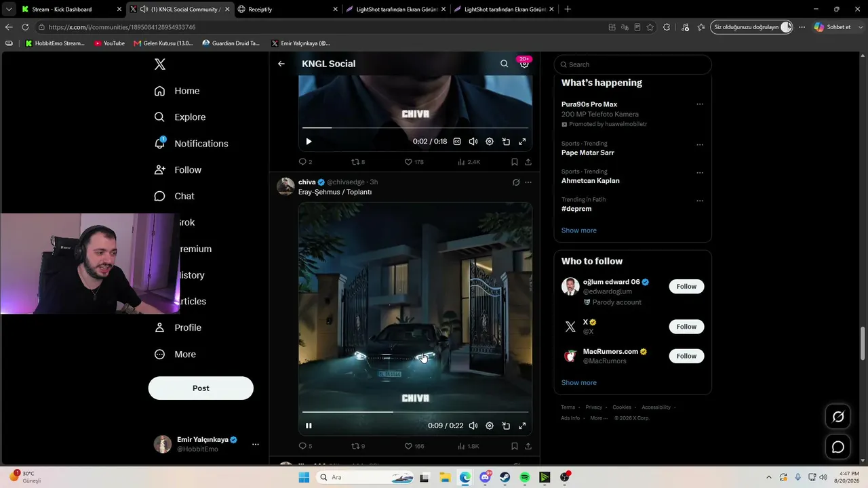Open the Grok floating button

(x=838, y=417)
